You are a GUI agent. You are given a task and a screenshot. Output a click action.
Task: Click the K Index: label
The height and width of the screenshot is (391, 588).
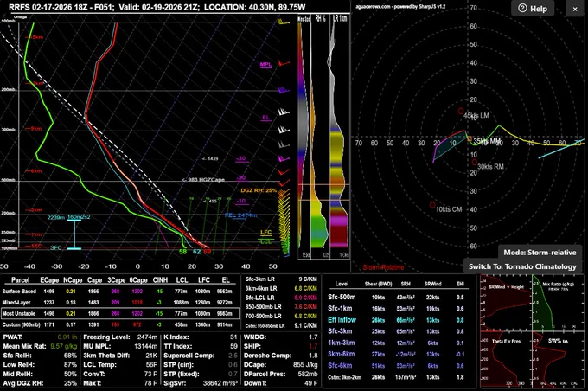pos(176,337)
